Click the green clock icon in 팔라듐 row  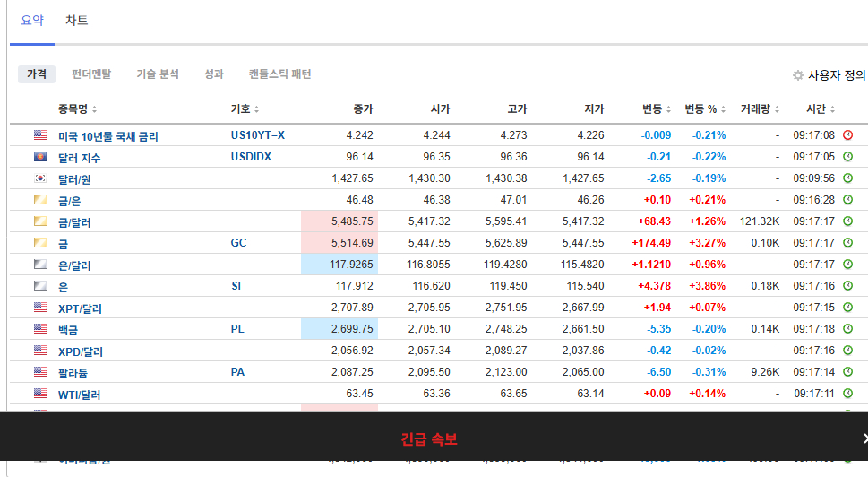coord(847,372)
